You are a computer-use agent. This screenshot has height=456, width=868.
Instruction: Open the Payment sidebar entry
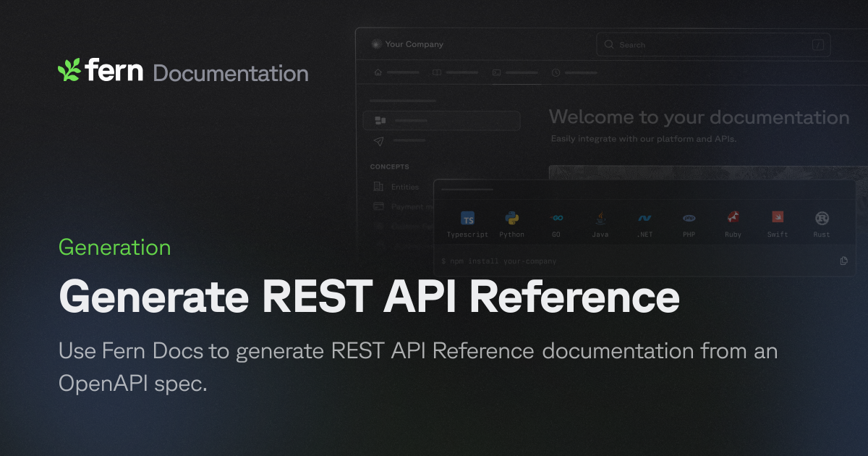pos(402,206)
